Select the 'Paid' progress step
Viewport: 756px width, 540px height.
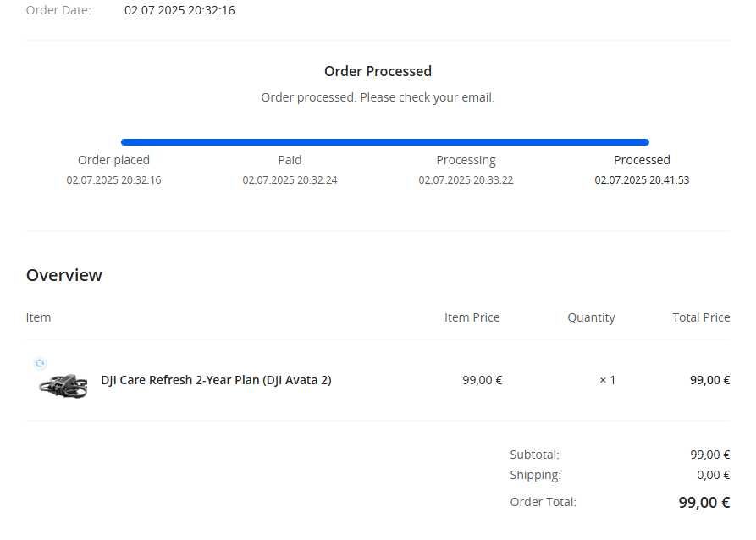pyautogui.click(x=290, y=160)
